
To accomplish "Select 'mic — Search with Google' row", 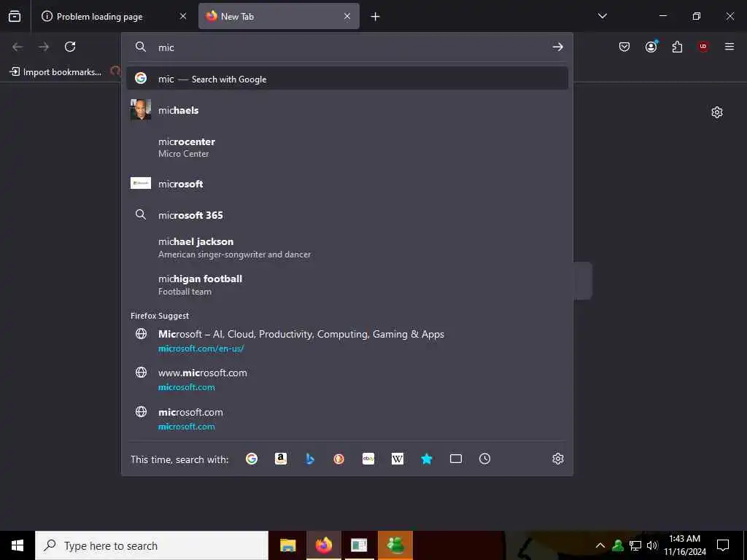I will coord(347,79).
